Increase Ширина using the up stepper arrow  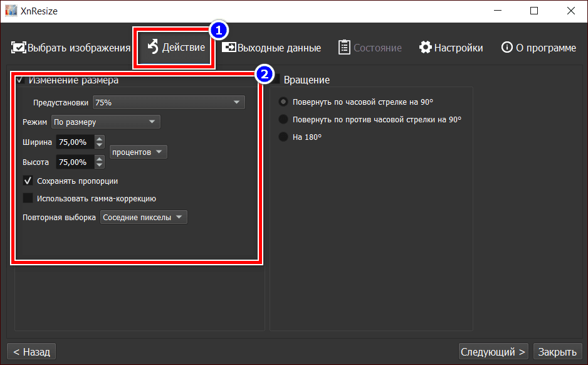pos(99,138)
